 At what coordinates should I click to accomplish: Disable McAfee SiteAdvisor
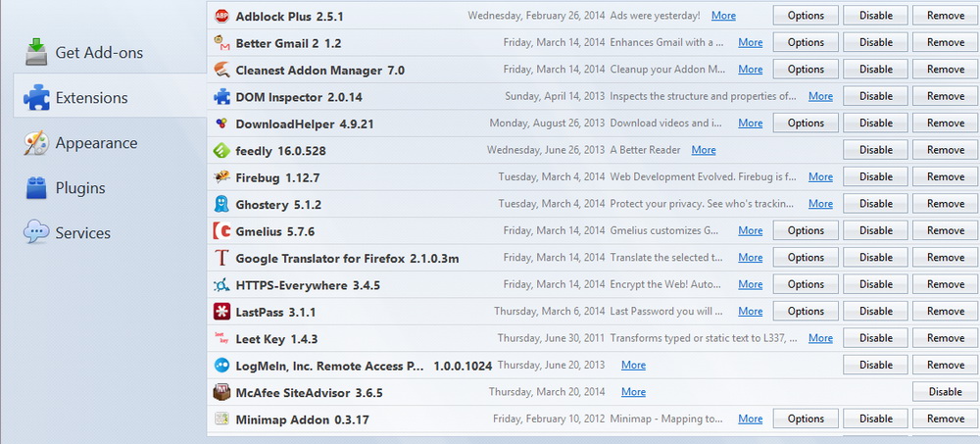tap(945, 392)
